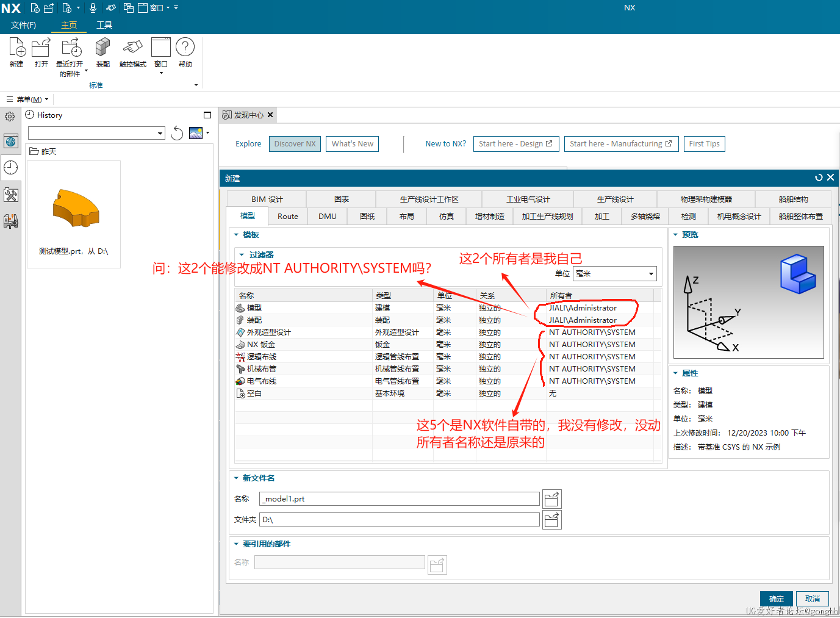Open the tools sidebar icon with wrench
Image resolution: width=840 pixels, height=618 pixels.
11,195
